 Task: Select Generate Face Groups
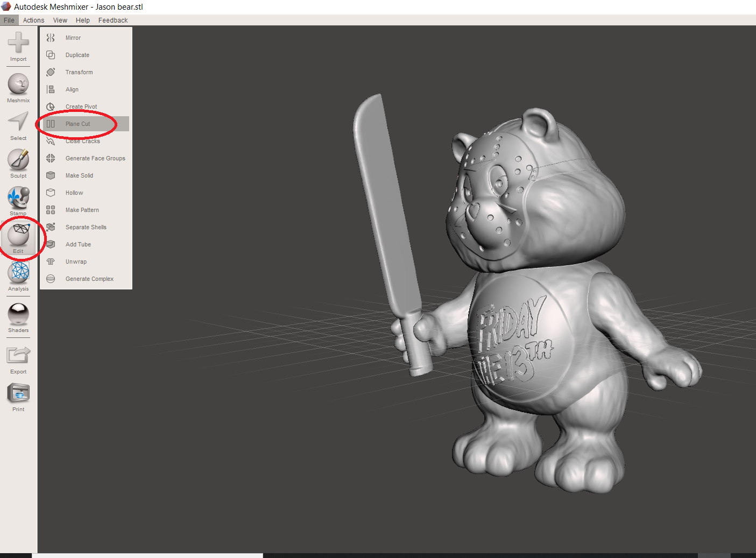pyautogui.click(x=86, y=158)
